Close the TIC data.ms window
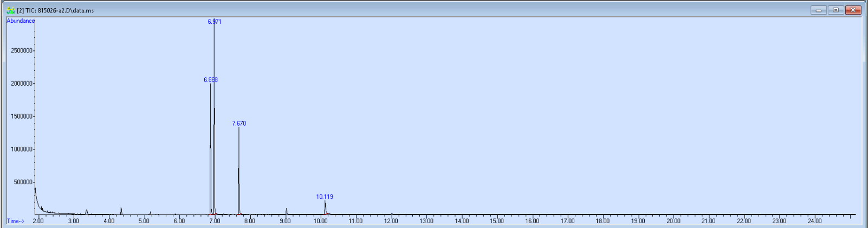The width and height of the screenshot is (868, 228). [x=853, y=10]
